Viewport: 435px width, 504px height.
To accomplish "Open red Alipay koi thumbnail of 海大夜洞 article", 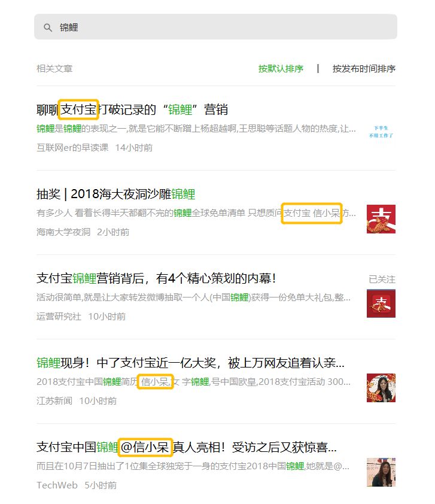I will 381,219.
